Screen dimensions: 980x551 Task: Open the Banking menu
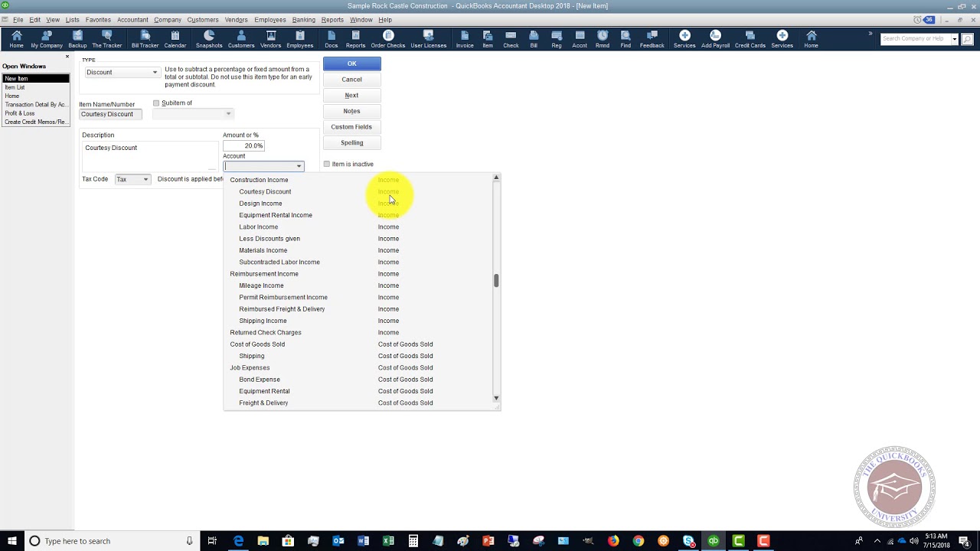(x=304, y=20)
